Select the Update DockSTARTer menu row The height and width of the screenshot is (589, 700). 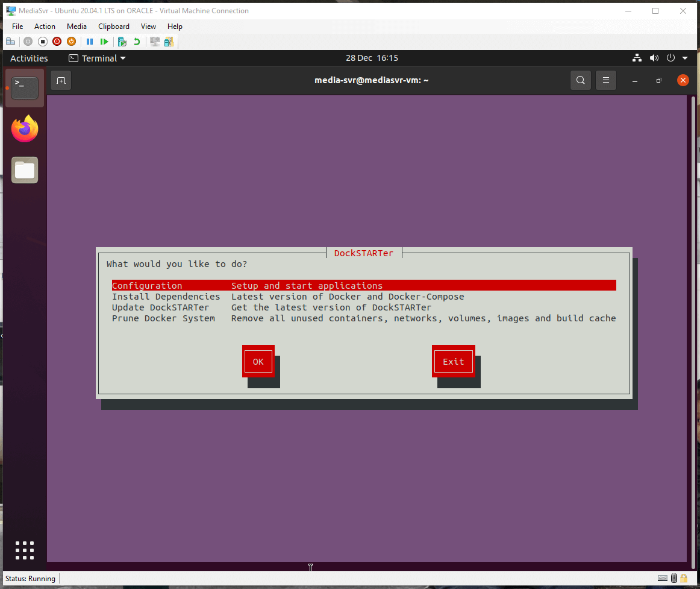tap(364, 307)
